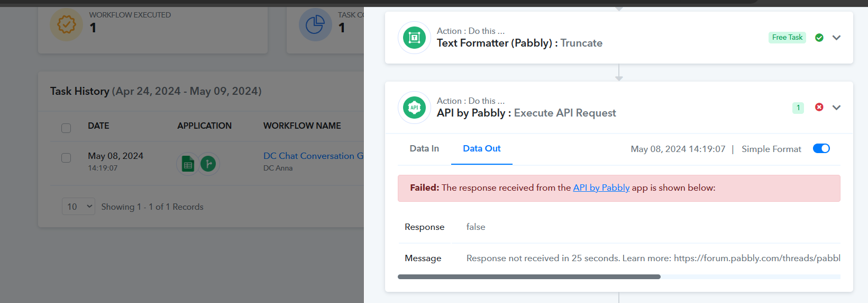Click the green router icon in Application column
This screenshot has height=303, width=868.
pos(208,164)
